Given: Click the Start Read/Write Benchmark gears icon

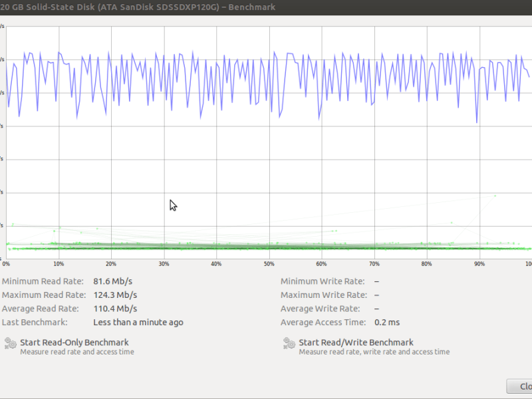Looking at the screenshot, I should coord(288,343).
